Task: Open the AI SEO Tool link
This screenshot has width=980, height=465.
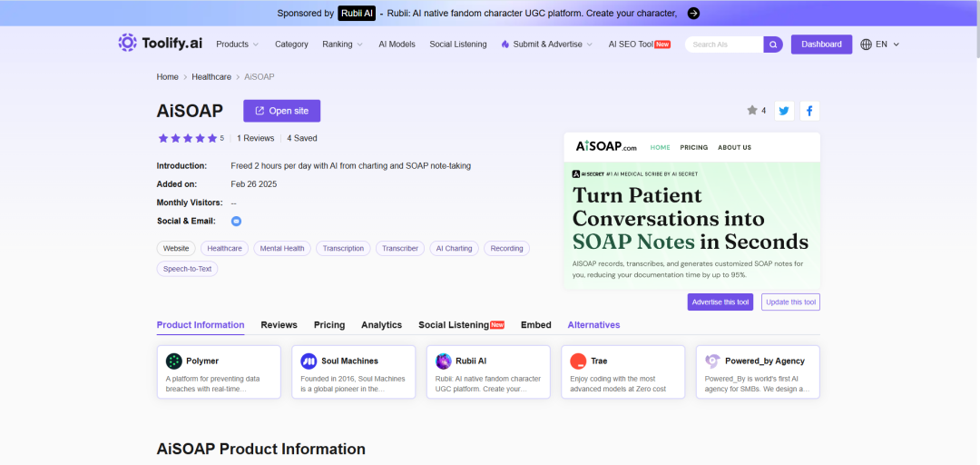Action: [640, 45]
